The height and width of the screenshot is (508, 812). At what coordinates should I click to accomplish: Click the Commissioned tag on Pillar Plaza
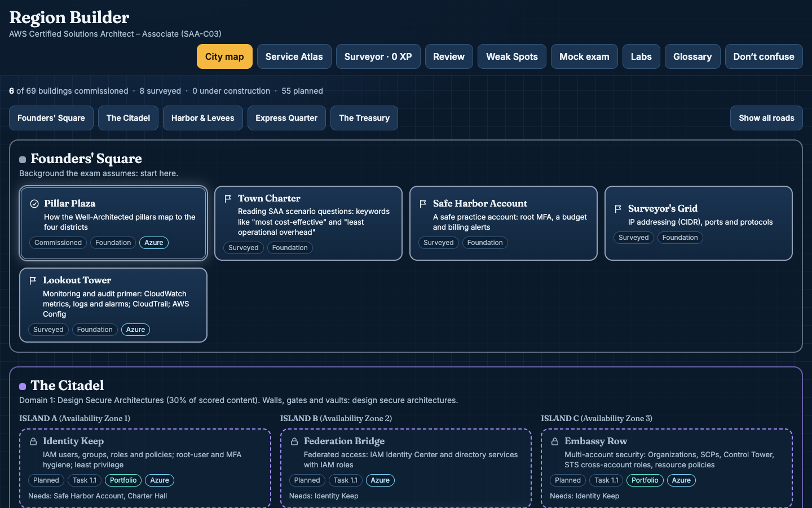pos(58,243)
